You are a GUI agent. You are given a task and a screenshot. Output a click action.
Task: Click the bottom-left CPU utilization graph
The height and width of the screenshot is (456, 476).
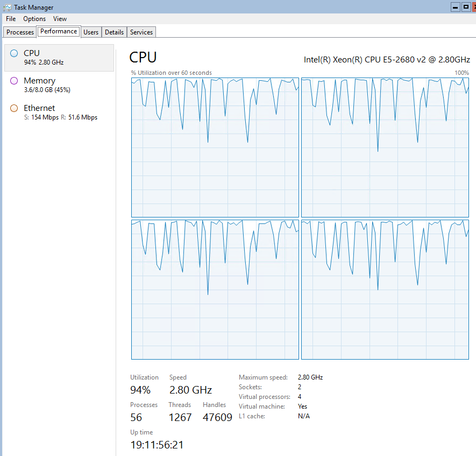[215, 289]
